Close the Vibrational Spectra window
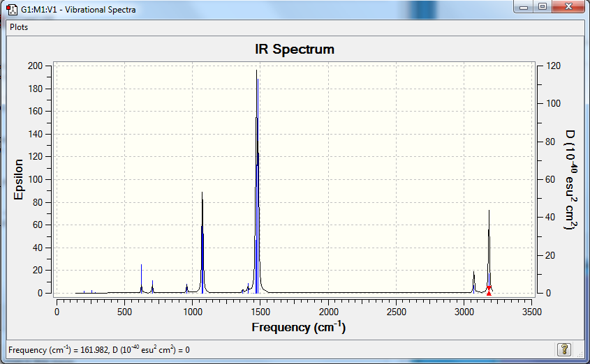 coord(568,7)
